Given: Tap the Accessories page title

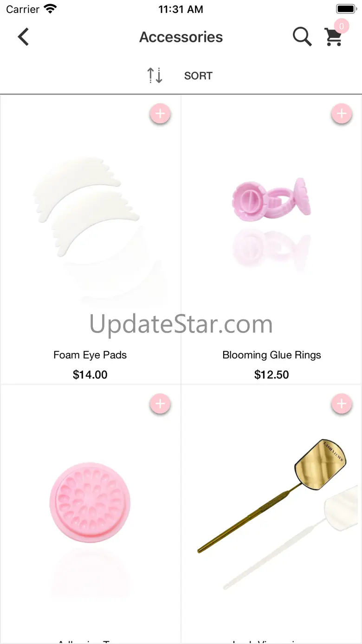Looking at the screenshot, I should pos(181,37).
